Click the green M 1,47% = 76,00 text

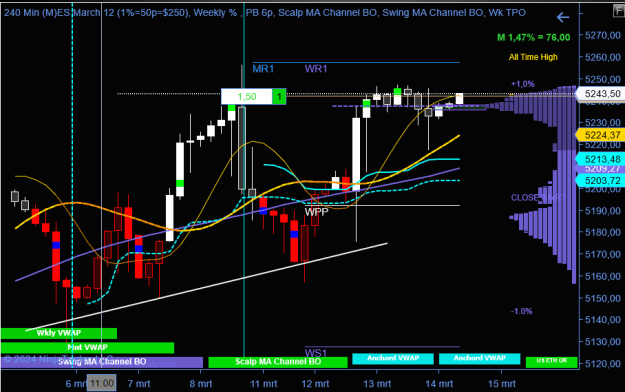pos(533,37)
